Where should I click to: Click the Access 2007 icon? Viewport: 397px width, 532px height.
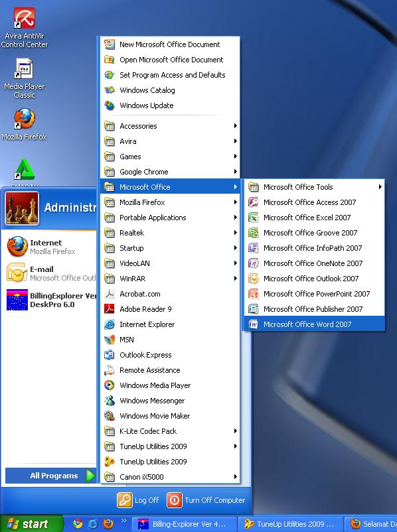point(254,202)
